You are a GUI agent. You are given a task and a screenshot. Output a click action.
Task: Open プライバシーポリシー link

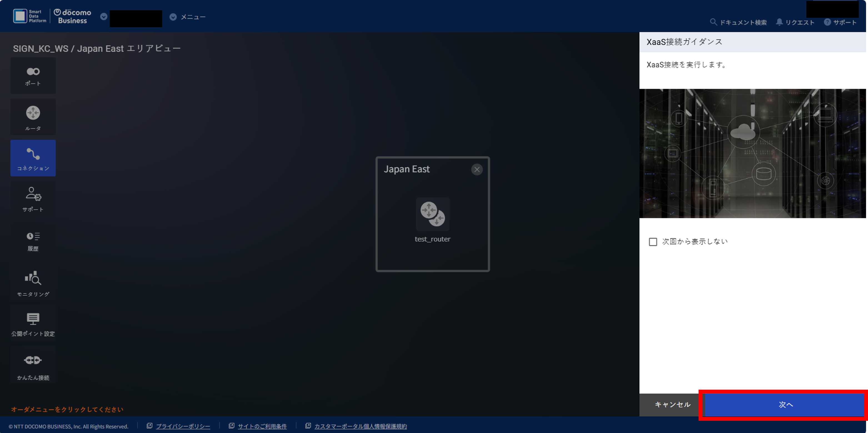pos(183,426)
